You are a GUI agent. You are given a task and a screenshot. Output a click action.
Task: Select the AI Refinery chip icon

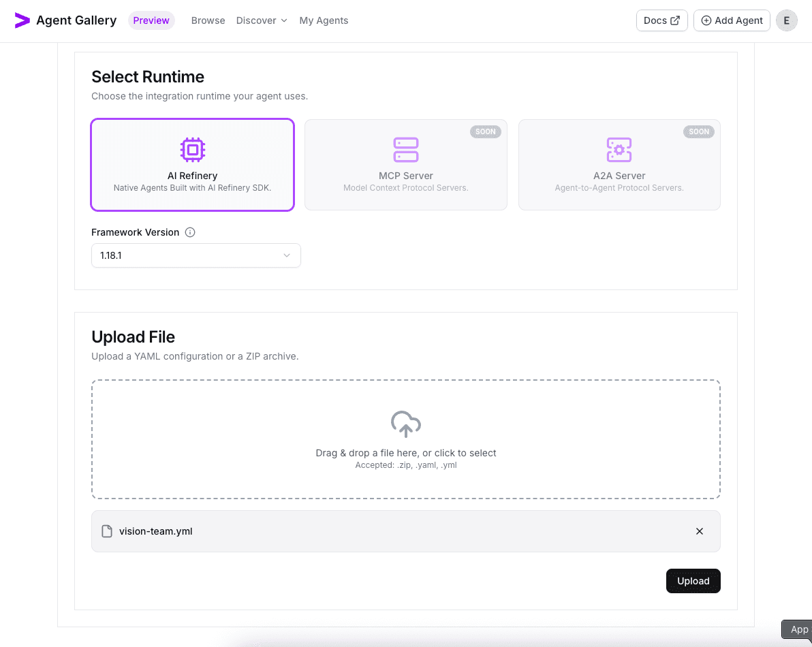click(193, 149)
